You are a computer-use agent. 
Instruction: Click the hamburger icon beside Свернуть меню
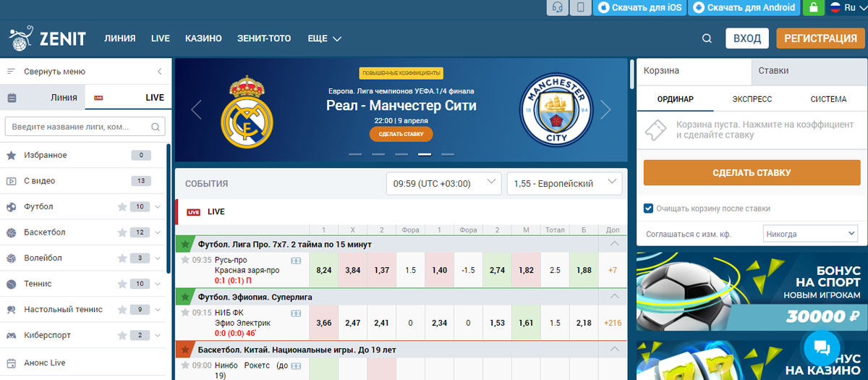tap(11, 72)
